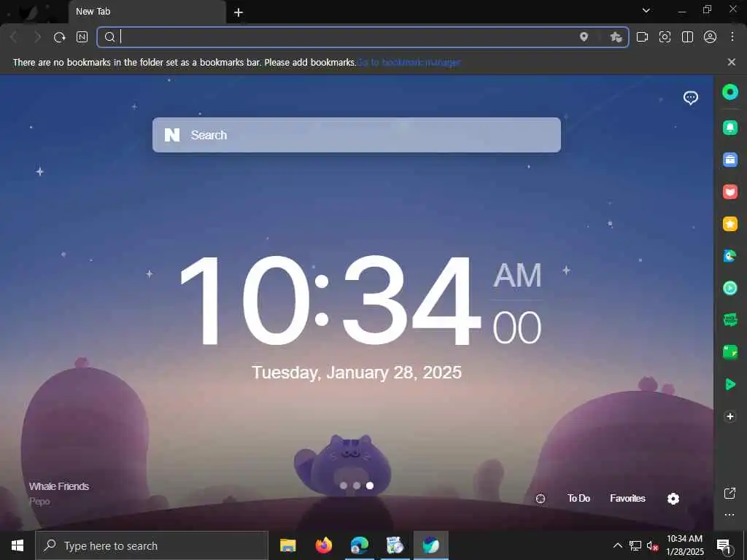Open the taskbar clock and calendar

coord(684,545)
